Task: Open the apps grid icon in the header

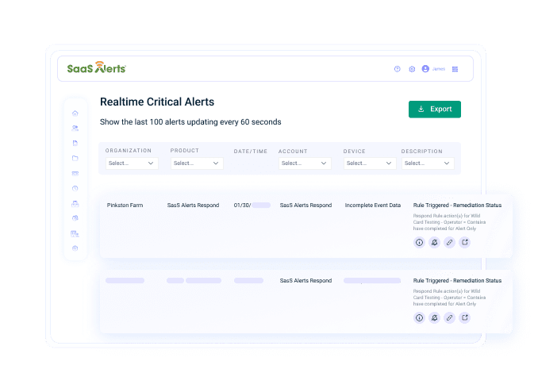Action: point(455,69)
